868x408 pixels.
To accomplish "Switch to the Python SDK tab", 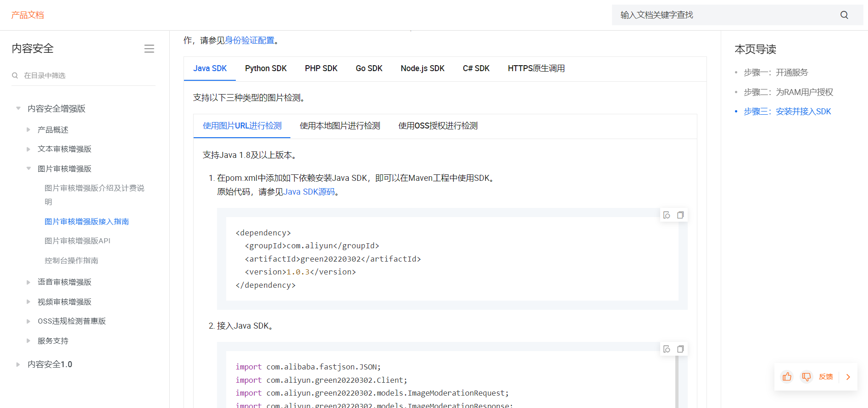I will [266, 68].
